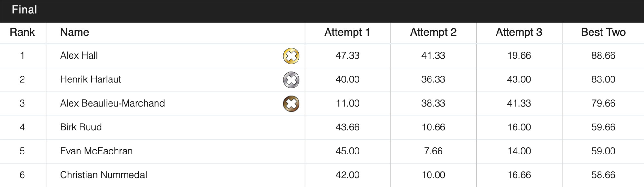This screenshot has height=187, width=644.
Task: Select the Birk Ruud name
Action: click(x=81, y=127)
